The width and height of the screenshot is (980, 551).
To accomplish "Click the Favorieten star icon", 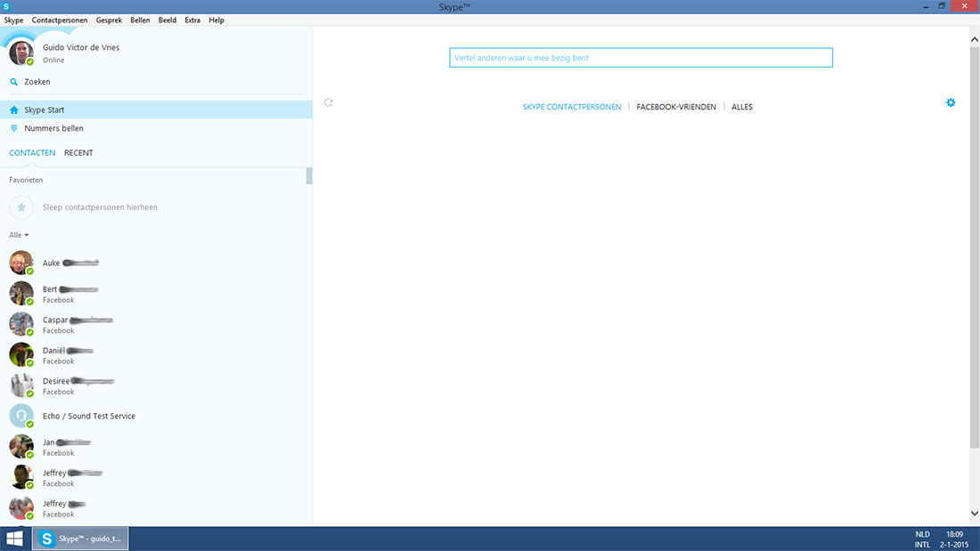I will click(x=21, y=207).
